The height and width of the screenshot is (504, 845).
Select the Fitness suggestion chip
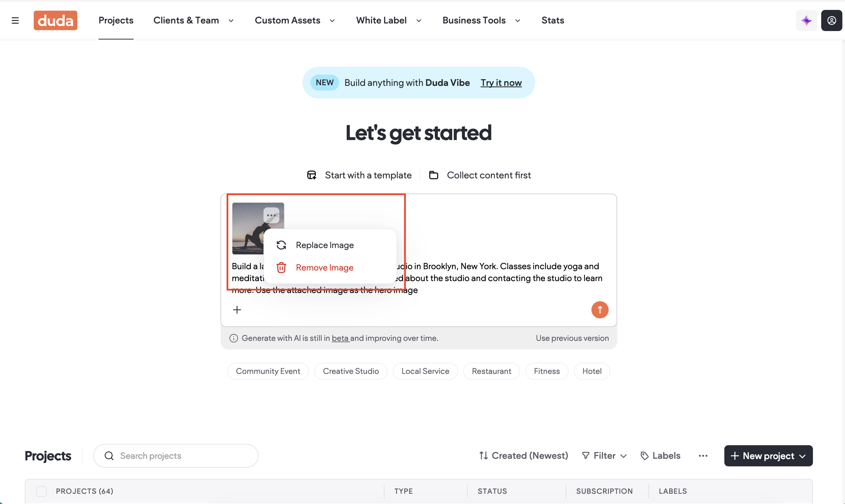(546, 371)
